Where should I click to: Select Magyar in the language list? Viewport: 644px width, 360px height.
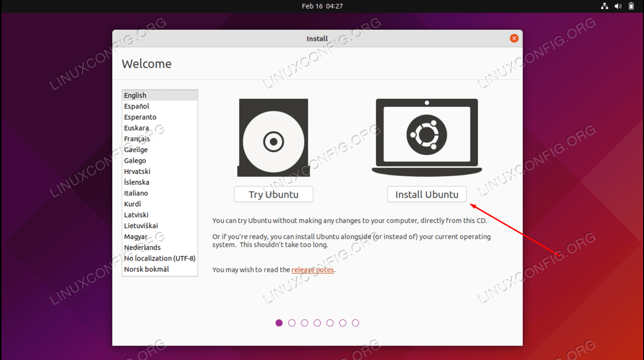pyautogui.click(x=160, y=236)
